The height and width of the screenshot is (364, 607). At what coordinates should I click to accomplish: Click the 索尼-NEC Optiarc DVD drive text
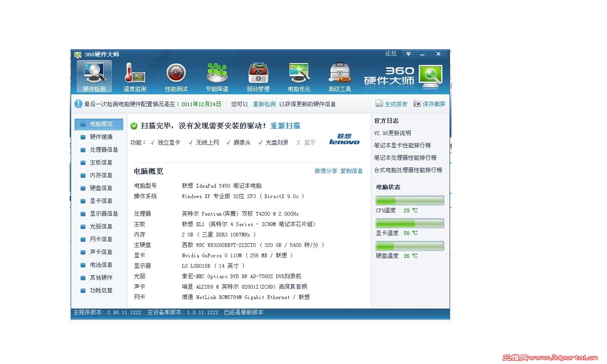tap(241, 276)
